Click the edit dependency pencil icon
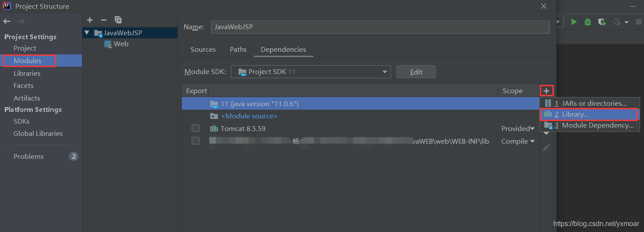Screen dimensions: 644x232 click(546, 148)
